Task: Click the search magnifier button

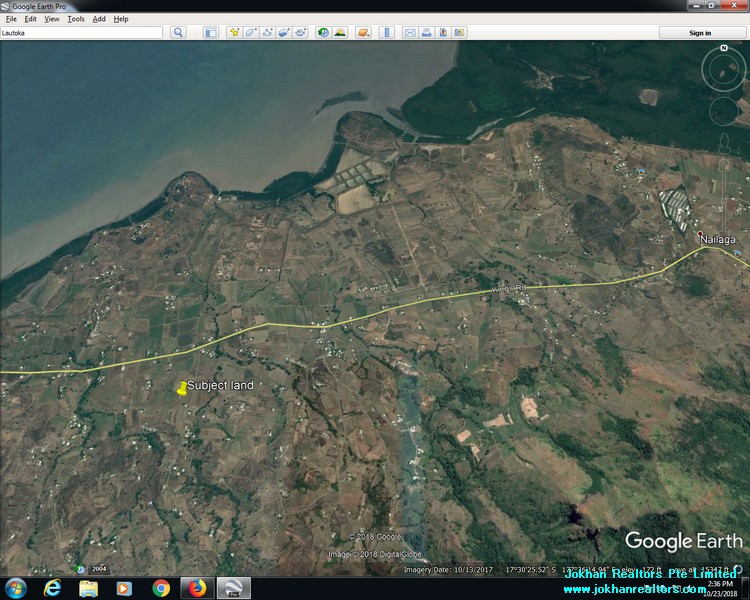Action: coord(178,32)
